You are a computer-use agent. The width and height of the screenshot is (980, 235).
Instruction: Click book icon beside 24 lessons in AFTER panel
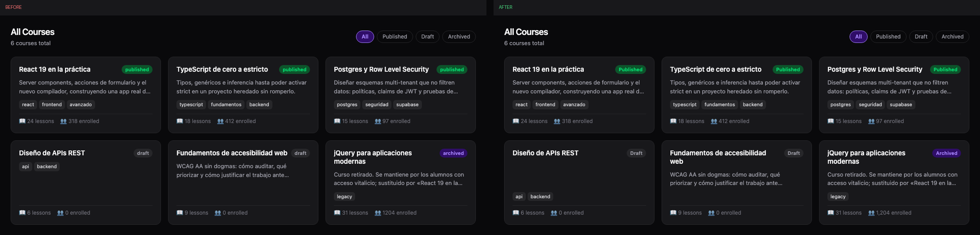516,121
